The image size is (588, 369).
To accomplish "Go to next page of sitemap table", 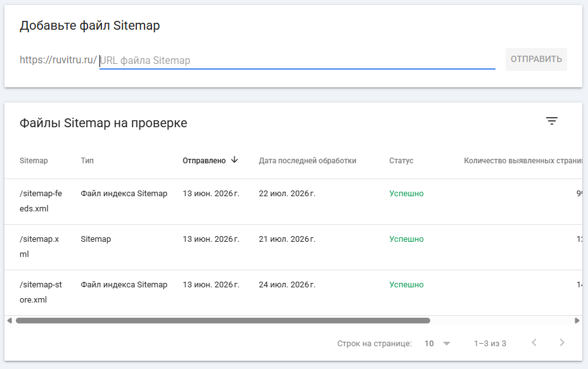I will [x=562, y=342].
